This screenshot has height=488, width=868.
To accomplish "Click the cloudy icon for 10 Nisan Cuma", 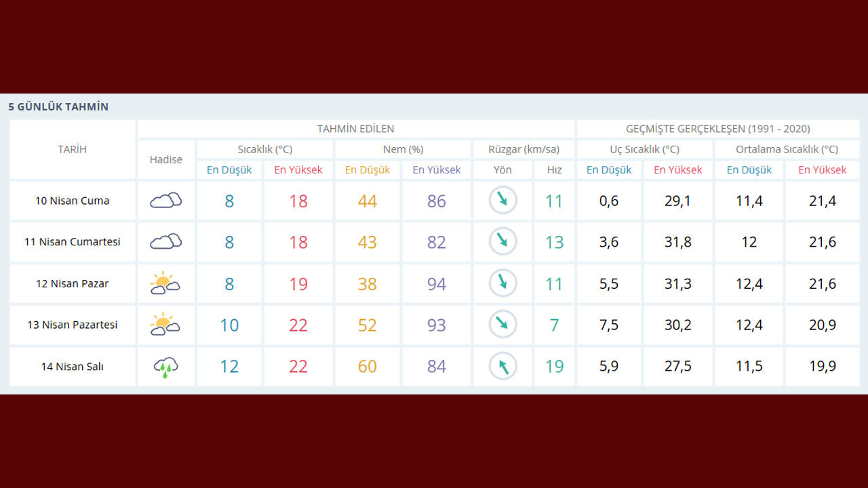I will tap(165, 201).
